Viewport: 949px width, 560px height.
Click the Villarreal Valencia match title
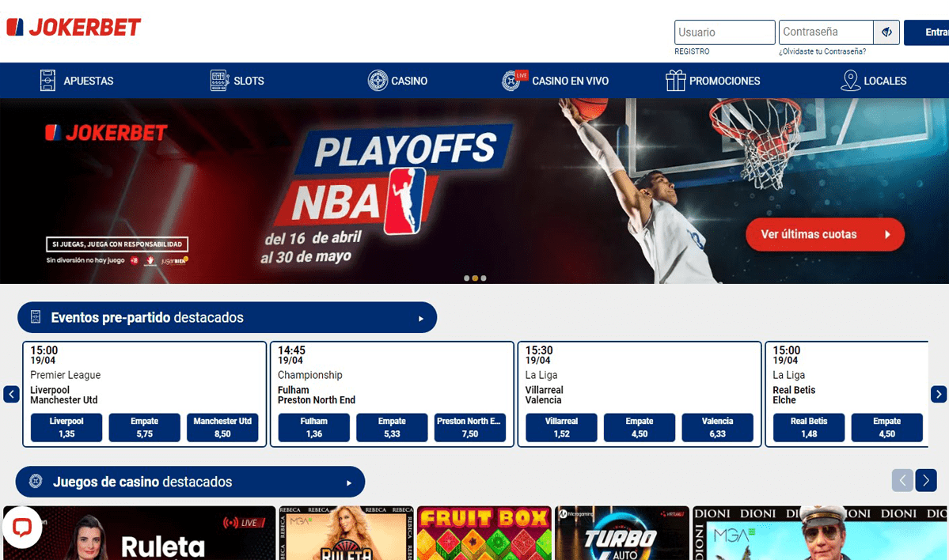[544, 395]
